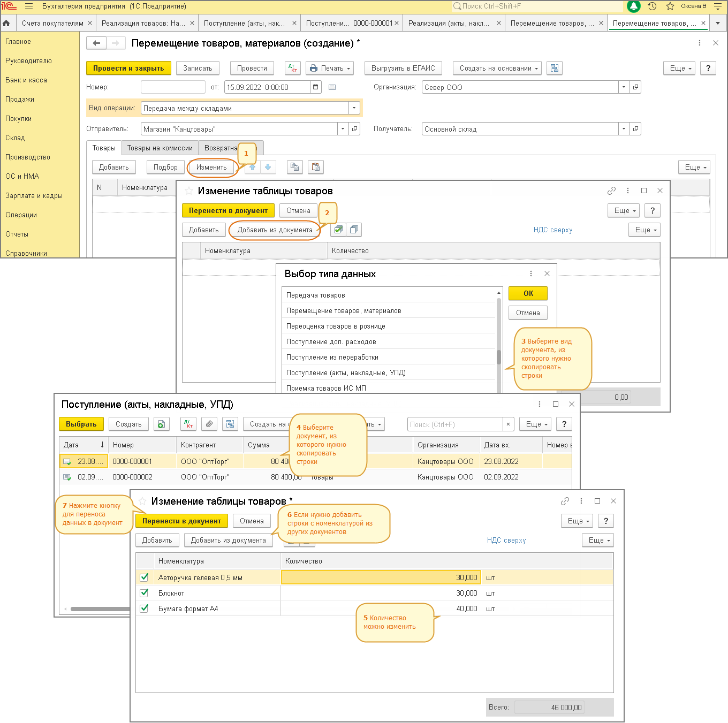The height and width of the screenshot is (723, 728).
Task: Open the Отправитель record icon
Action: tap(354, 129)
